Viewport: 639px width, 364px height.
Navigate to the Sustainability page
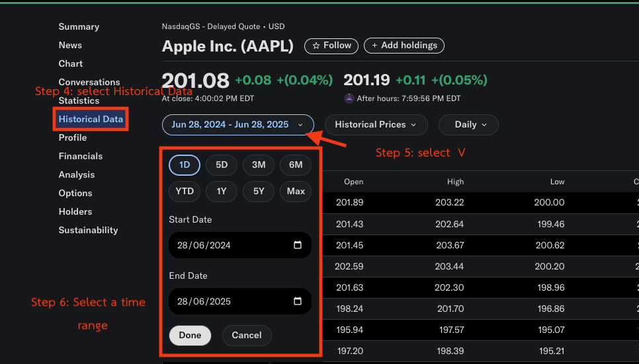[88, 231]
